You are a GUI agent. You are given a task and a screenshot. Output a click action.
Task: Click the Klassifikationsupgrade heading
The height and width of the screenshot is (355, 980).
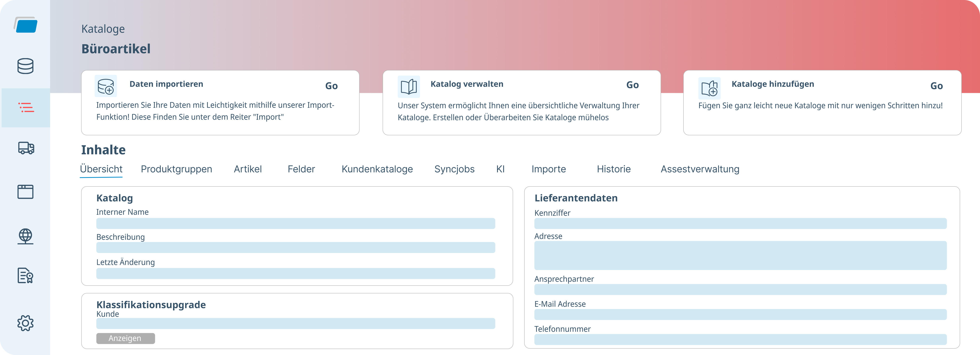pos(151,305)
